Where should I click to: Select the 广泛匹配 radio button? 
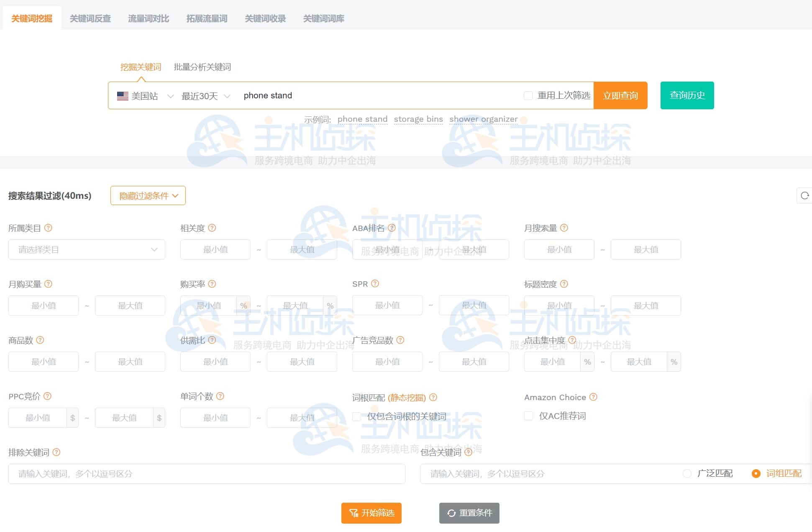(687, 473)
